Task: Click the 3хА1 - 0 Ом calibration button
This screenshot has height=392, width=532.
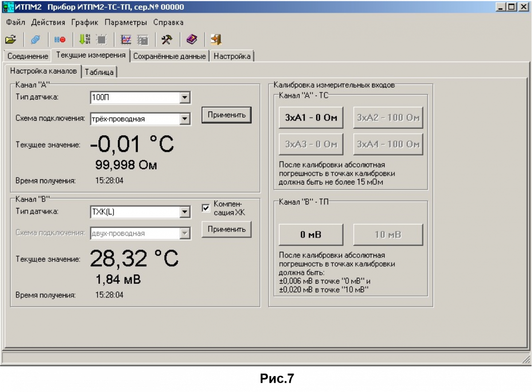Action: pos(311,118)
